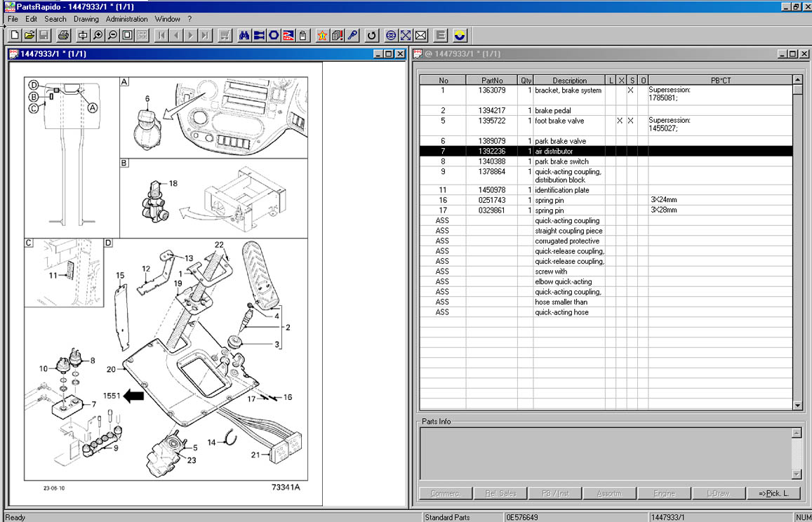Click inside the Parts Info text area
This screenshot has width=812, height=522.
point(605,453)
